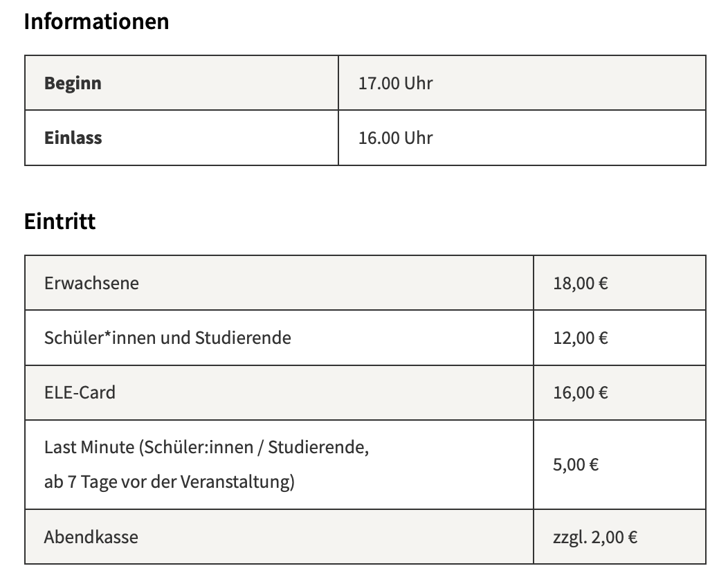Click the 12,00 € price

(x=581, y=338)
